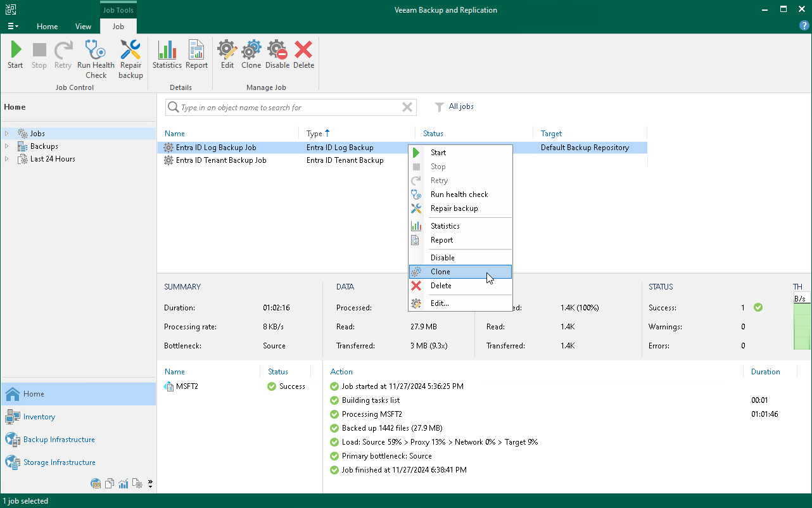Click the Entra ID Tenant Backup Job gear icon
812x508 pixels.
click(168, 160)
